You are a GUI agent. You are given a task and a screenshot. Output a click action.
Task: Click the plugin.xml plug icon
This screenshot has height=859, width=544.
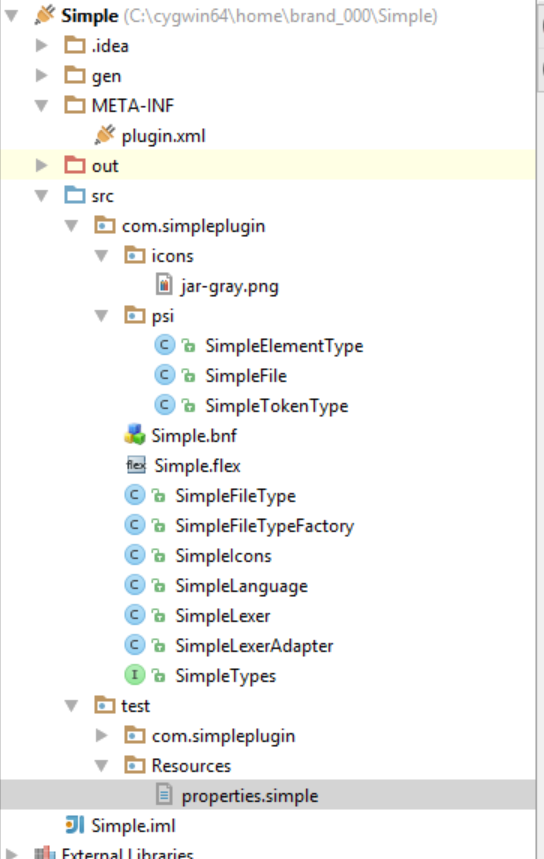pos(105,135)
